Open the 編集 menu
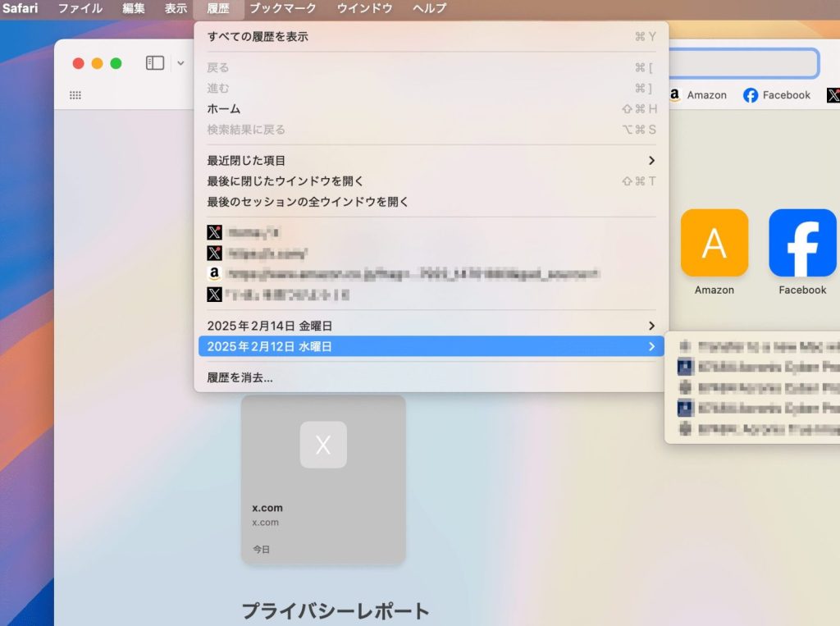 [x=134, y=8]
